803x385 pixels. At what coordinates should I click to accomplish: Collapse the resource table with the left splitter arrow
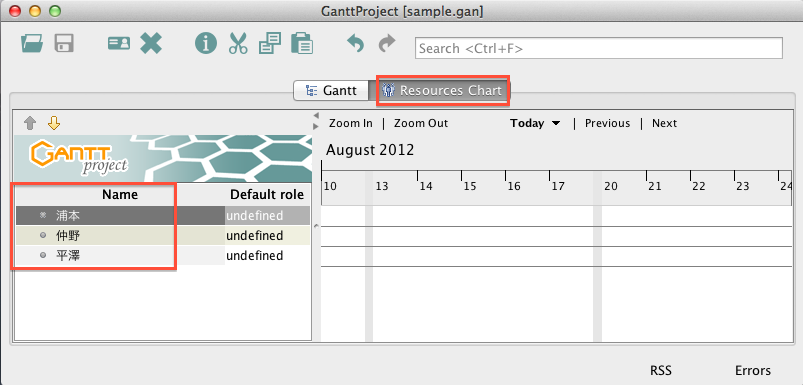(x=316, y=115)
